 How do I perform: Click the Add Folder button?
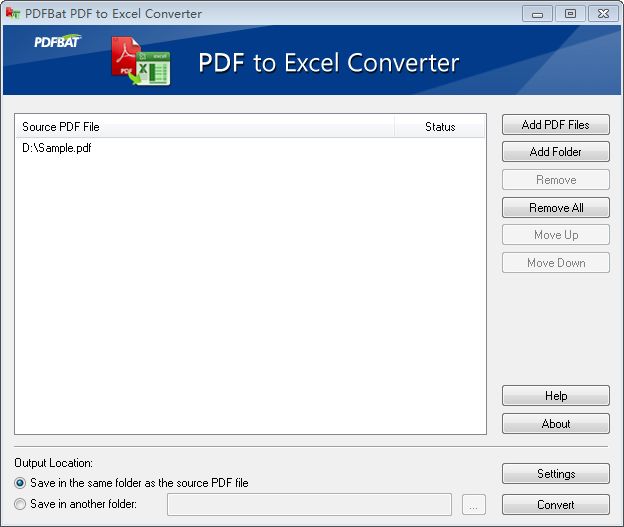click(556, 152)
